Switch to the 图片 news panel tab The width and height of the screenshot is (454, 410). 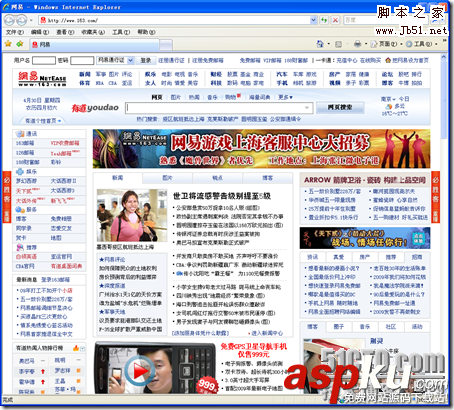[x=167, y=178]
